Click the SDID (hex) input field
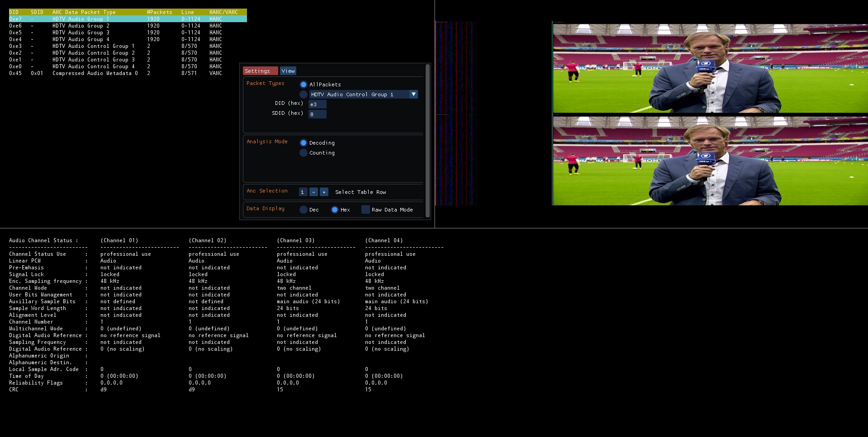 [x=317, y=114]
